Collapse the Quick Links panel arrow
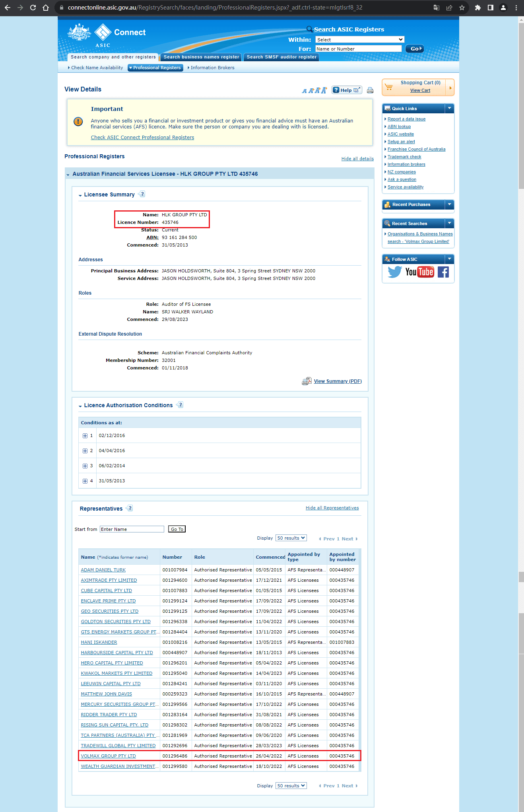Image resolution: width=524 pixels, height=812 pixels. 450,108
